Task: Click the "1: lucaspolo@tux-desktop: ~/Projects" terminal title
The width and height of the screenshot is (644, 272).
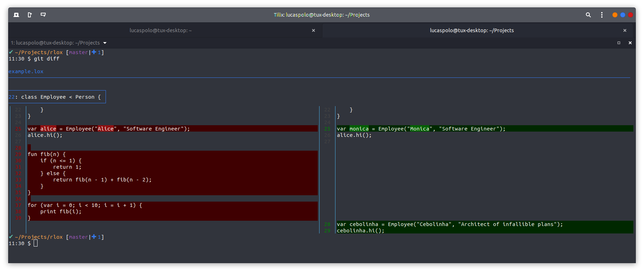Action: (55, 43)
